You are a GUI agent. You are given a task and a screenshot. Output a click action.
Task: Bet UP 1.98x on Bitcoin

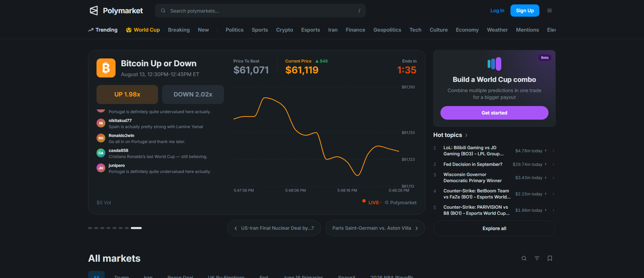127,94
